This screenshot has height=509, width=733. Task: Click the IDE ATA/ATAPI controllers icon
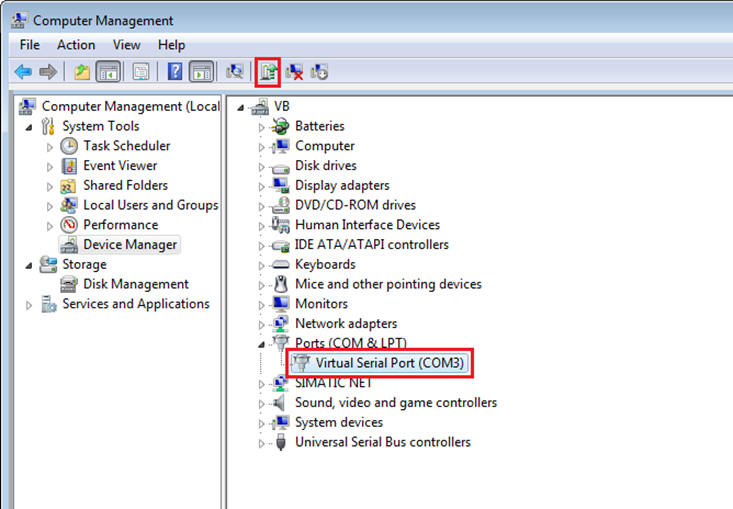pos(280,245)
